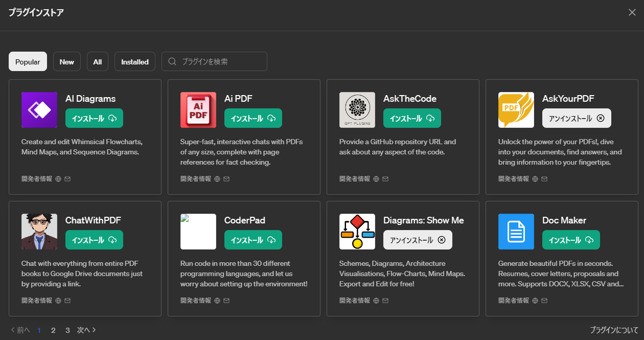This screenshot has height=340, width=644.
Task: Click the AskYourPDF plugin title
Action: click(x=568, y=99)
